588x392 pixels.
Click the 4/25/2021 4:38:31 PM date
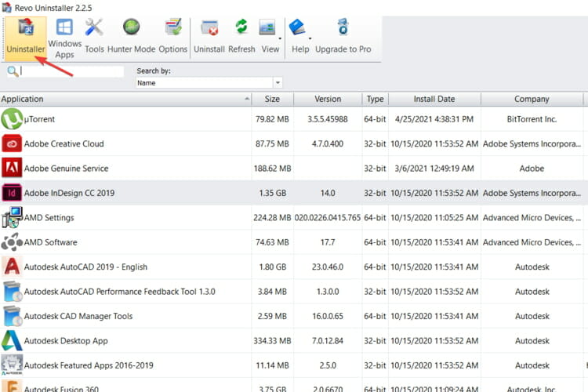click(434, 119)
